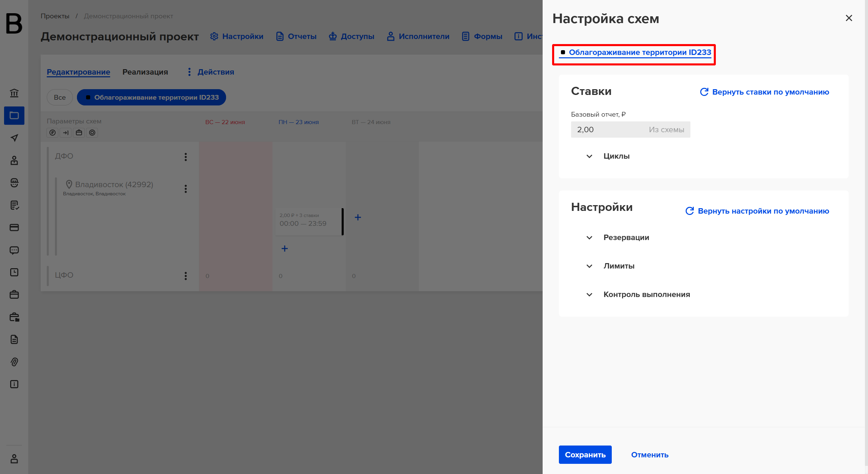Click Вернуть ставки по умолчанию
Image resolution: width=868 pixels, height=474 pixels.
pos(765,92)
